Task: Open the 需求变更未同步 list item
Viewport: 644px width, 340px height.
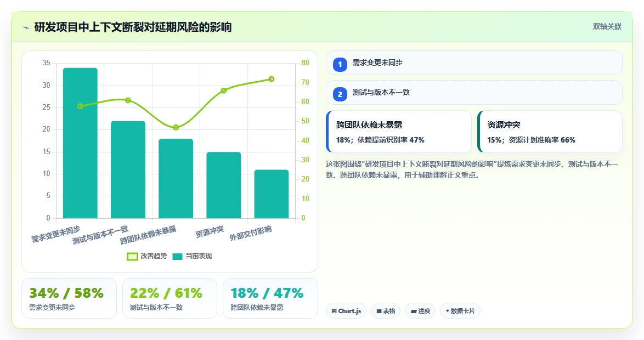Action: [474, 63]
